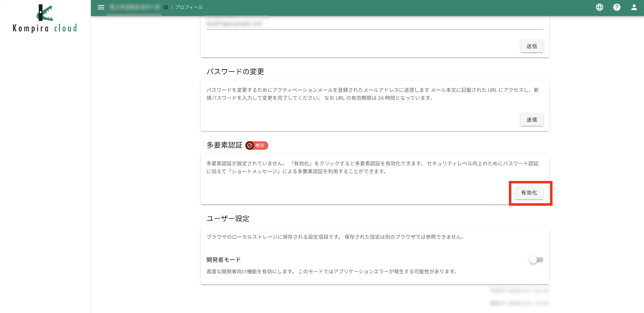Click the パスワードの変更 heading
644x313 pixels.
[235, 72]
